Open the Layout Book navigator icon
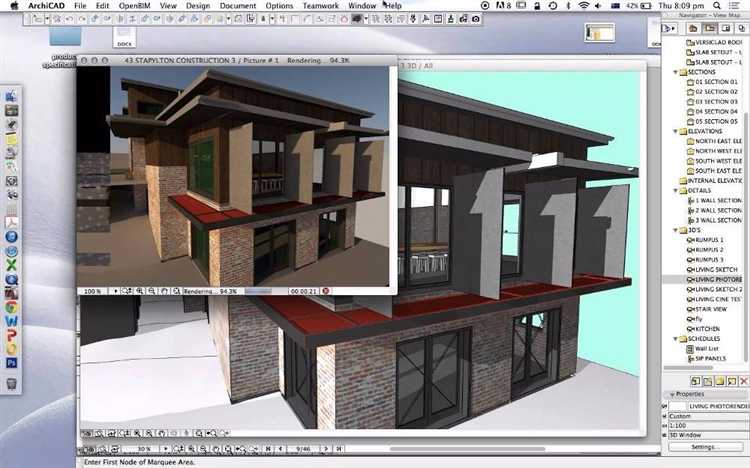Screen dimensions: 750x468 click(x=726, y=28)
